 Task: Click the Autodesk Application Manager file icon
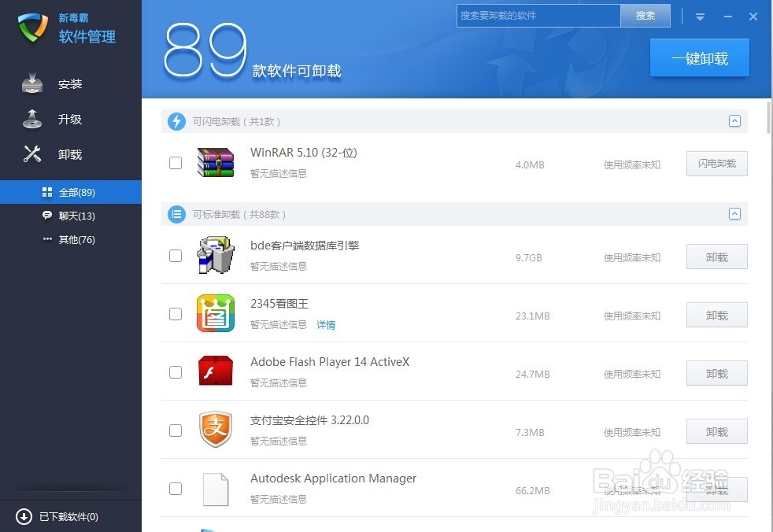click(x=216, y=489)
